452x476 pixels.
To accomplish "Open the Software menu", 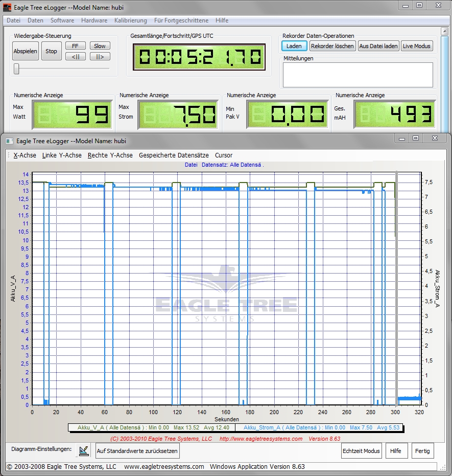I will [62, 20].
